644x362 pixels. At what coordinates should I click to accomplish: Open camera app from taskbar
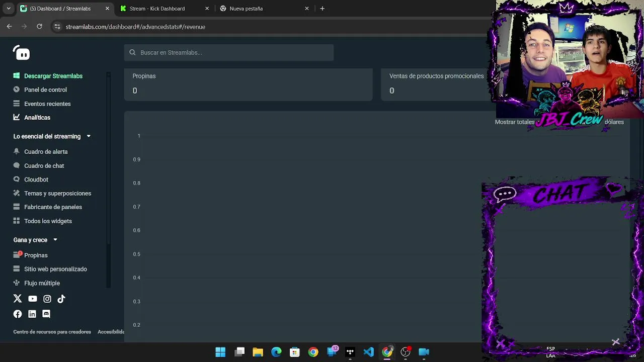(424, 352)
